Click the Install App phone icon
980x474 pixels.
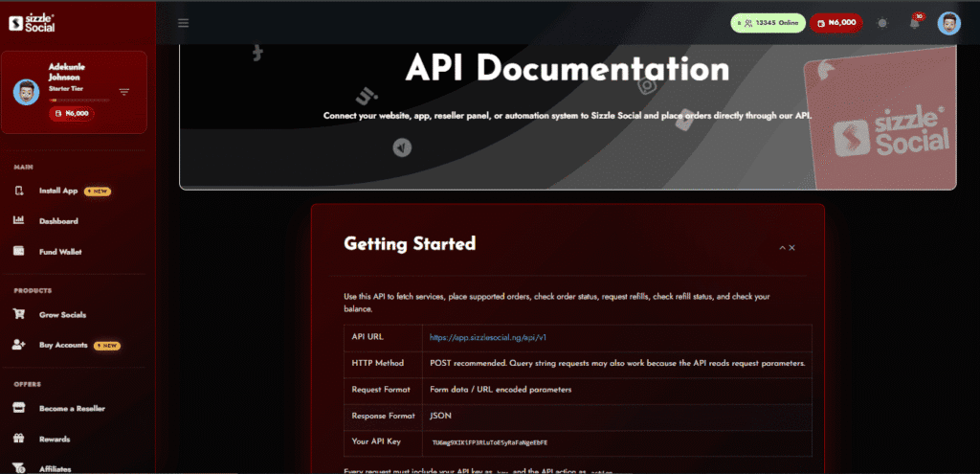19,191
